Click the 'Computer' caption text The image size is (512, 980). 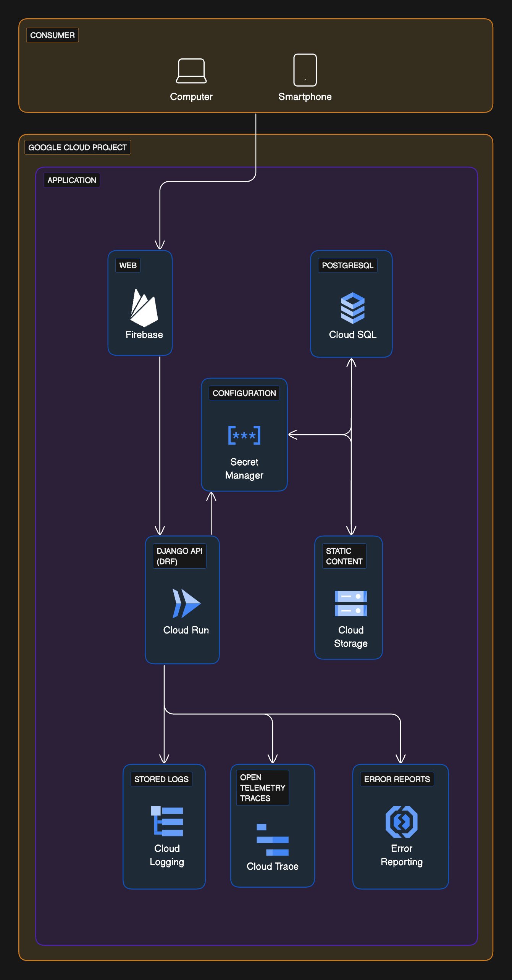(191, 97)
